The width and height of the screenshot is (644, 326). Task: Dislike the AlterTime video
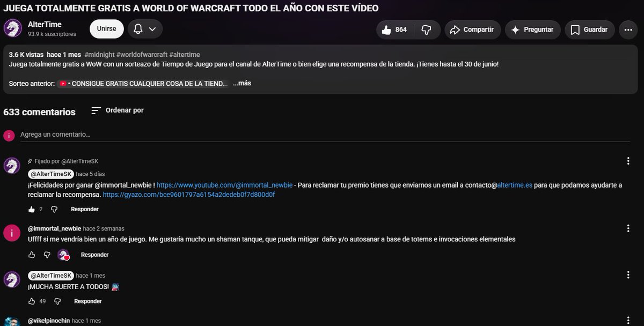point(427,30)
